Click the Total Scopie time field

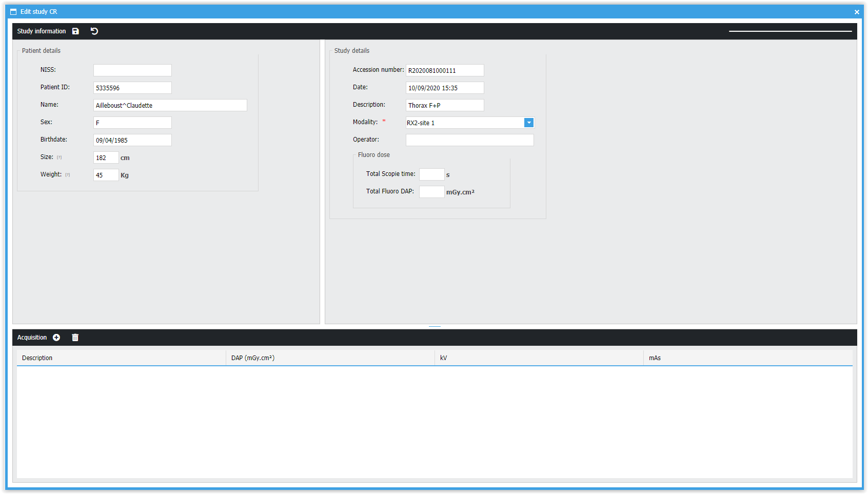pos(431,174)
